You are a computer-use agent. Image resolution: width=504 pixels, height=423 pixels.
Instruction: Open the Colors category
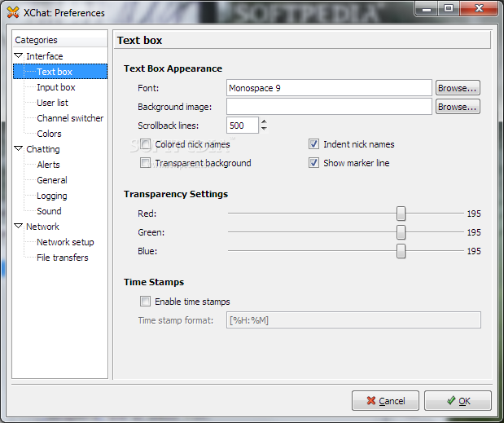click(49, 134)
